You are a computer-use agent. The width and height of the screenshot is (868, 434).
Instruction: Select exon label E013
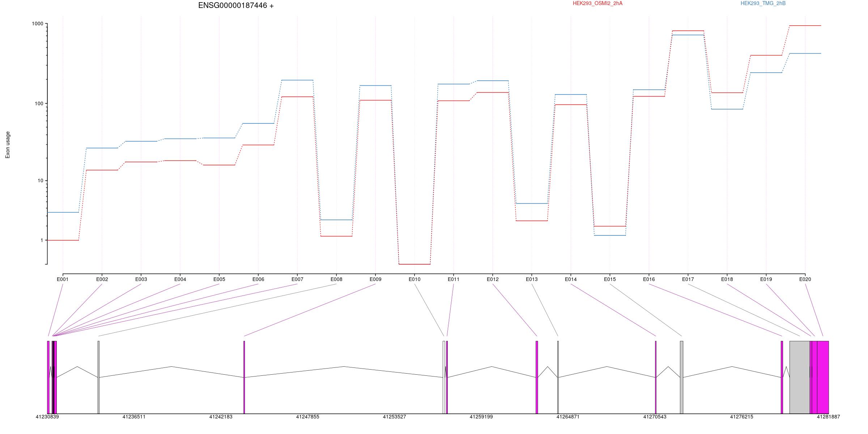532,279
